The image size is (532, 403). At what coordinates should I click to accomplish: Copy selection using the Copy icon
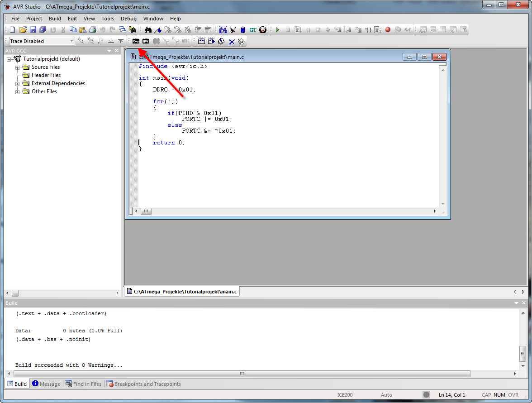pyautogui.click(x=72, y=30)
